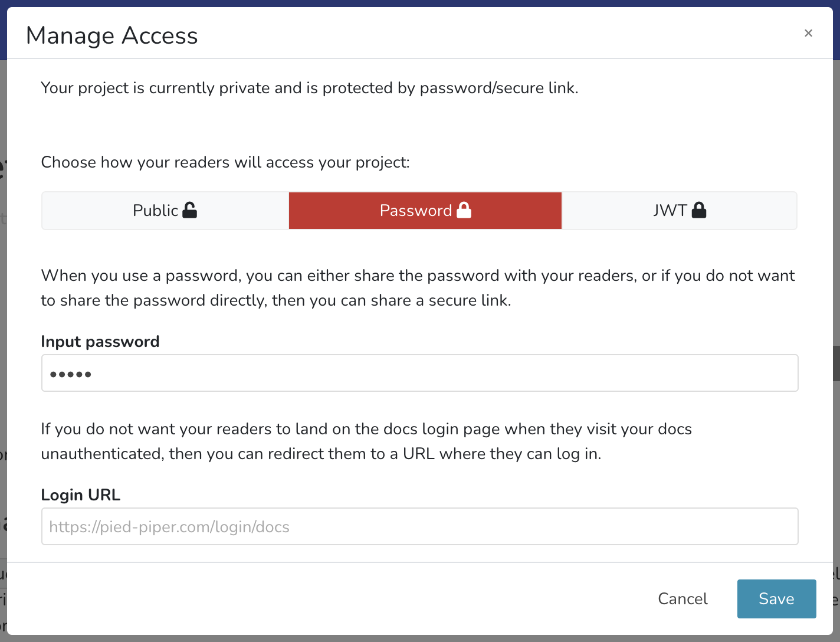Image resolution: width=840 pixels, height=642 pixels.
Task: Click the secure link explanation paragraph
Action: (x=418, y=288)
